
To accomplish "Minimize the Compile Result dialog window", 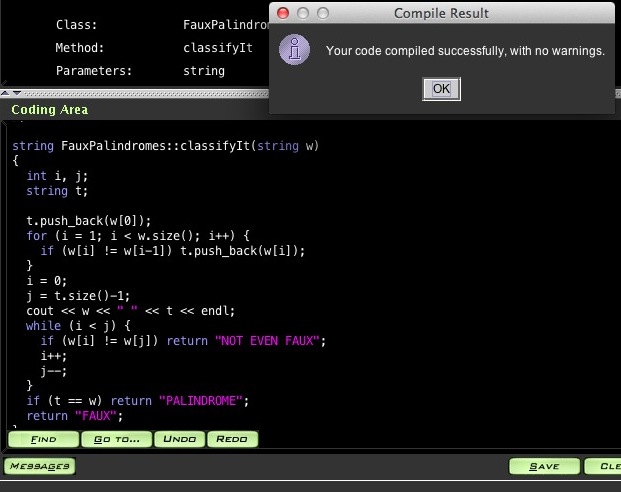I will click(303, 13).
